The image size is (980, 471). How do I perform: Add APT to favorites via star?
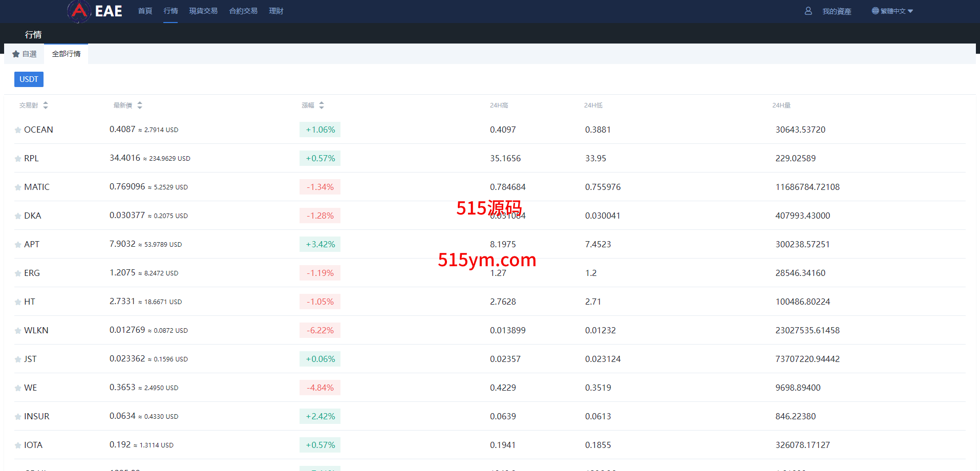coord(18,245)
